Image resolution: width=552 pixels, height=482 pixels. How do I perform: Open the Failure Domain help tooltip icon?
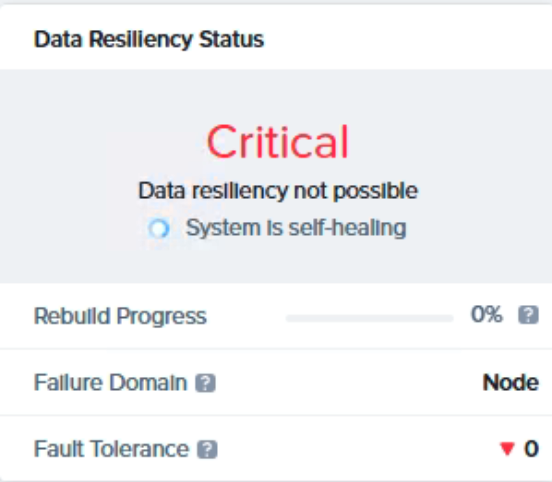206,382
